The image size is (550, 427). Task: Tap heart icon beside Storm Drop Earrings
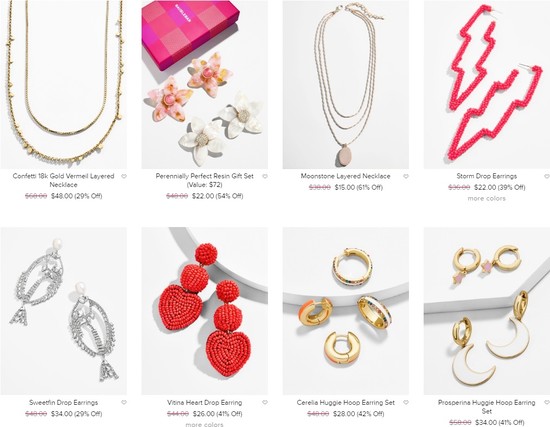pos(547,176)
